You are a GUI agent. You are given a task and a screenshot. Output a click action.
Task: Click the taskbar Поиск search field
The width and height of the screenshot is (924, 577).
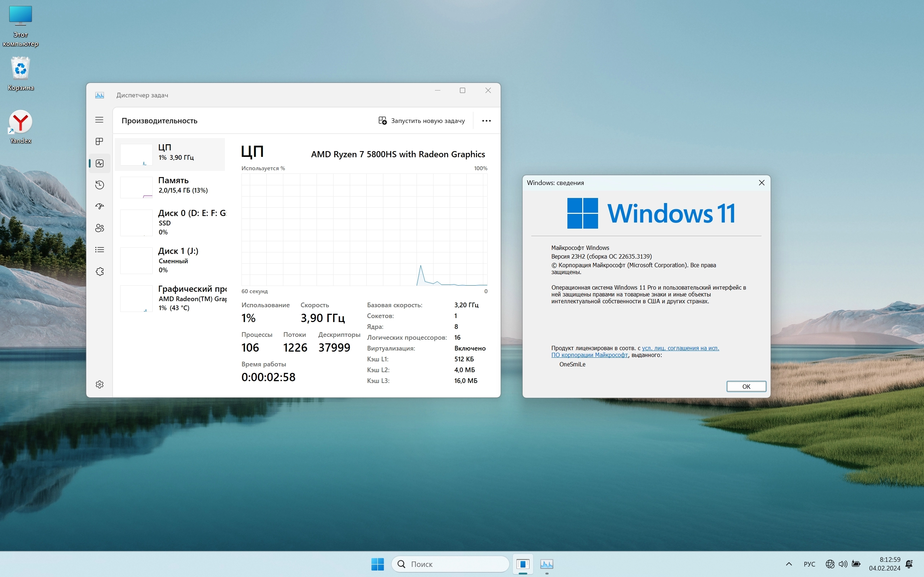(450, 564)
